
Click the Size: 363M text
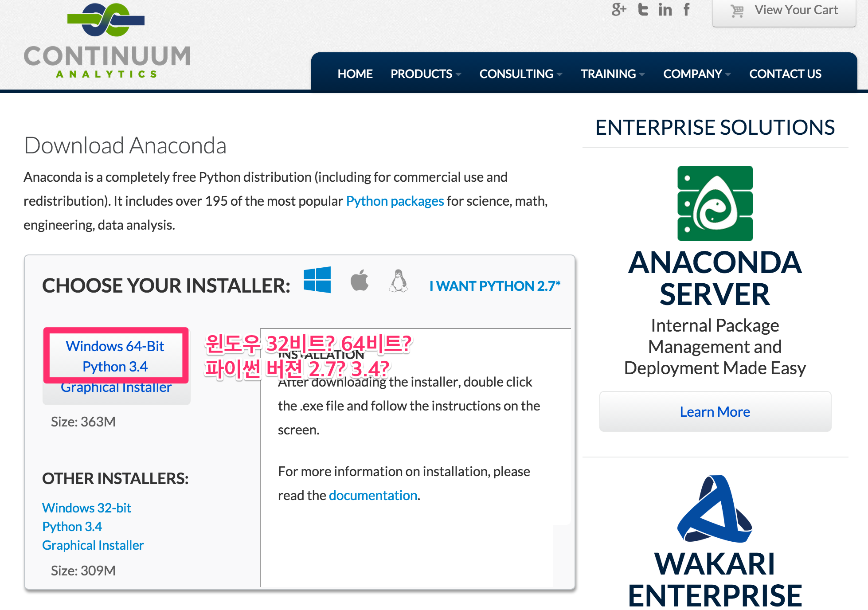coord(83,422)
